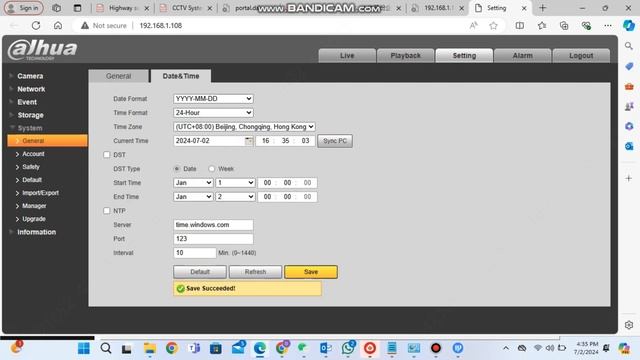This screenshot has height=360, width=640.
Task: Open Windows Start menu
Action: (84, 348)
